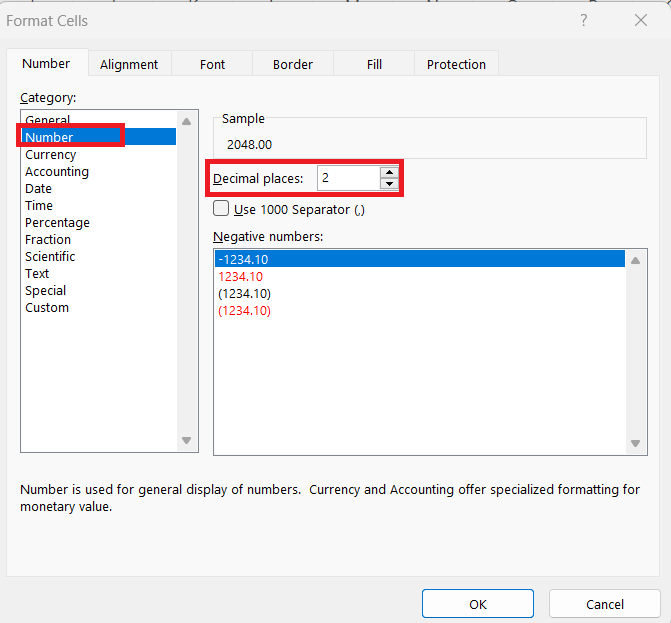
Task: Select Currency in the category list
Action: click(50, 154)
